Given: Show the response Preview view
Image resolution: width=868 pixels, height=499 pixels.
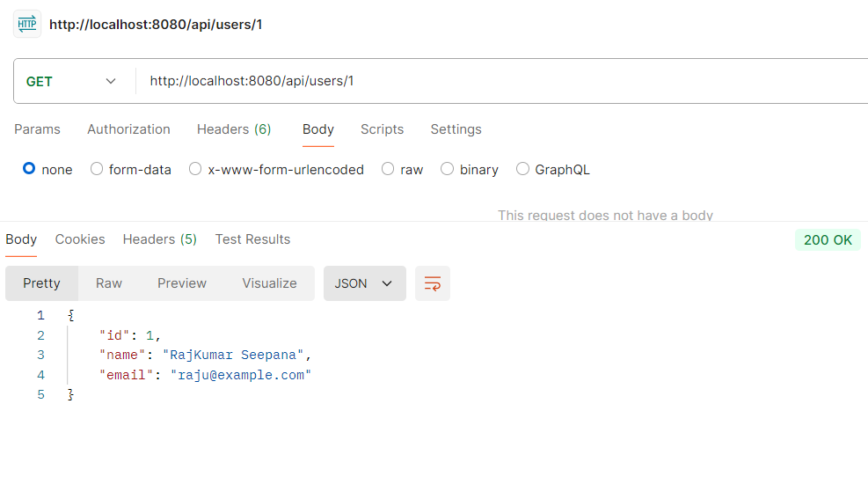Looking at the screenshot, I should (182, 283).
